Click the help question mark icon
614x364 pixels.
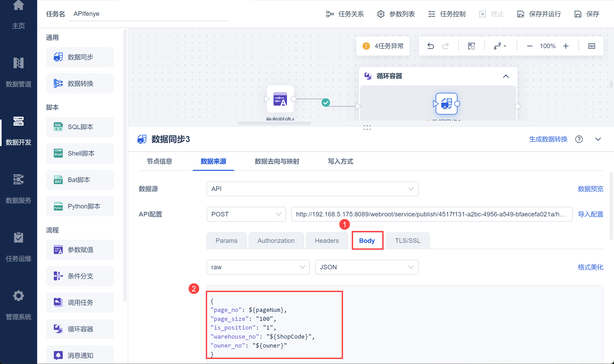click(x=579, y=139)
